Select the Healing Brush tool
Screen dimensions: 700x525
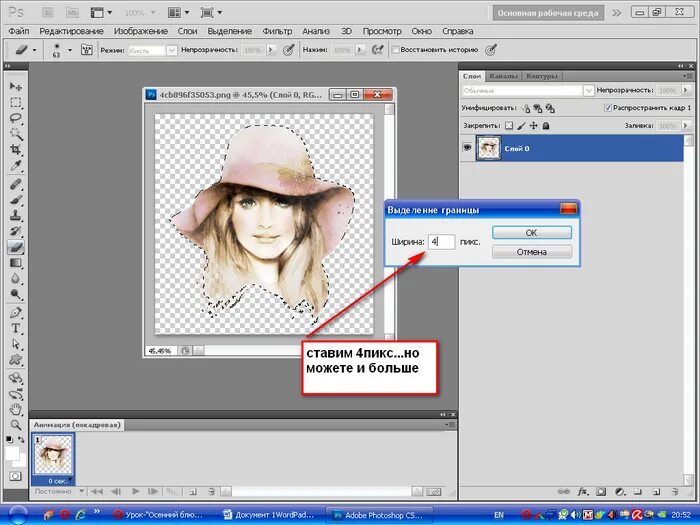point(16,184)
